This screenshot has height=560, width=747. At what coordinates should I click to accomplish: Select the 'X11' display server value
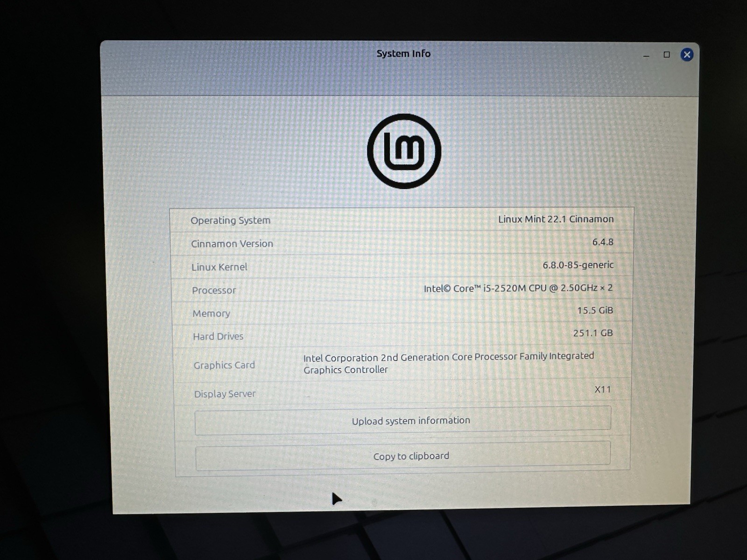click(x=603, y=389)
